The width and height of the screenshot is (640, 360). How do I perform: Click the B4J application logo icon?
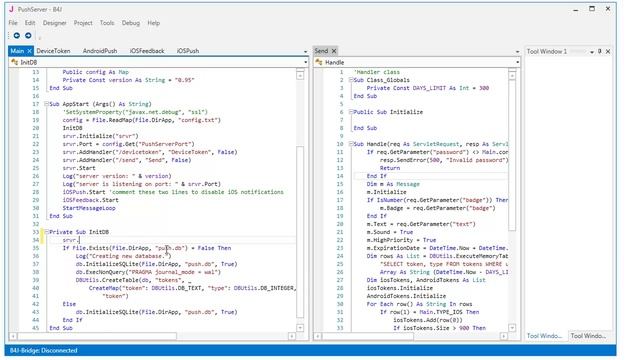[11, 9]
